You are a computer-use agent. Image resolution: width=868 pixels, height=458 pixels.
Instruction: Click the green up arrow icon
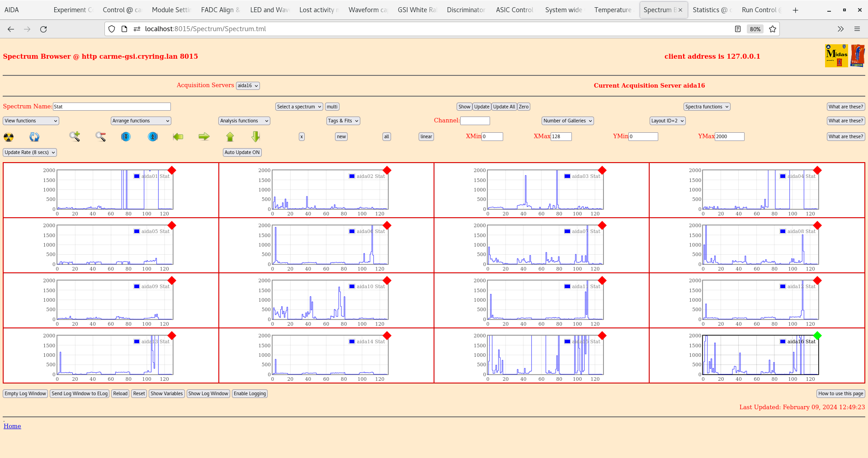[230, 136]
